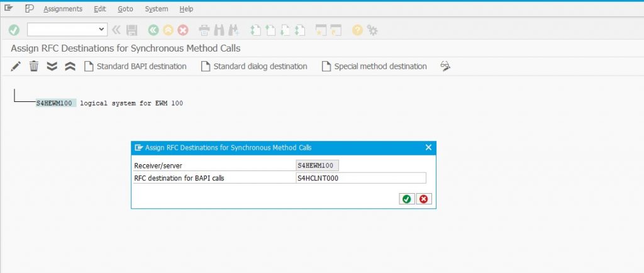This screenshot has height=273, width=644.
Task: Go to the last page icon
Action: 300,30
